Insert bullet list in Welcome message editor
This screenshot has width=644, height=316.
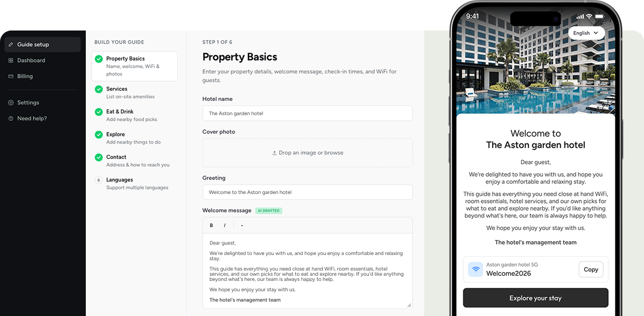pos(242,225)
